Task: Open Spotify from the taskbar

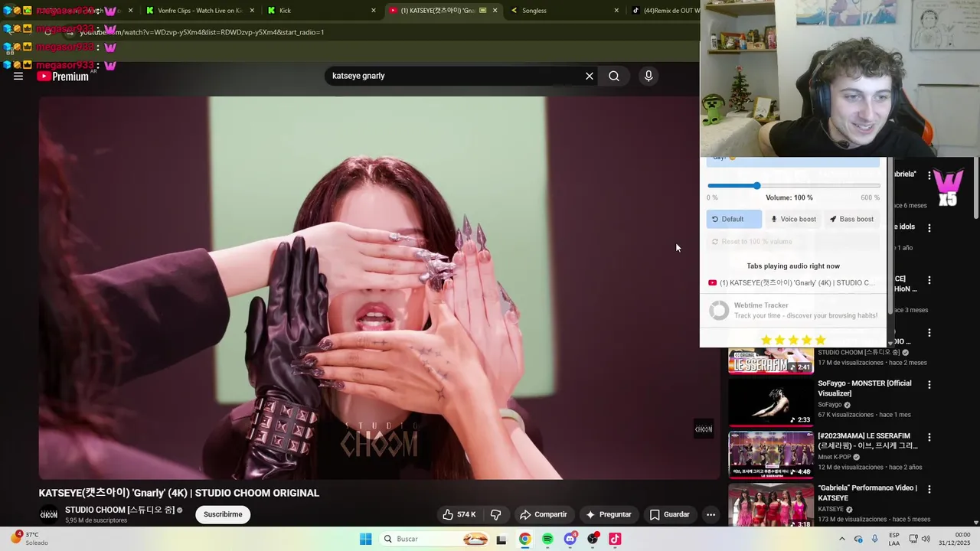Action: [547, 539]
